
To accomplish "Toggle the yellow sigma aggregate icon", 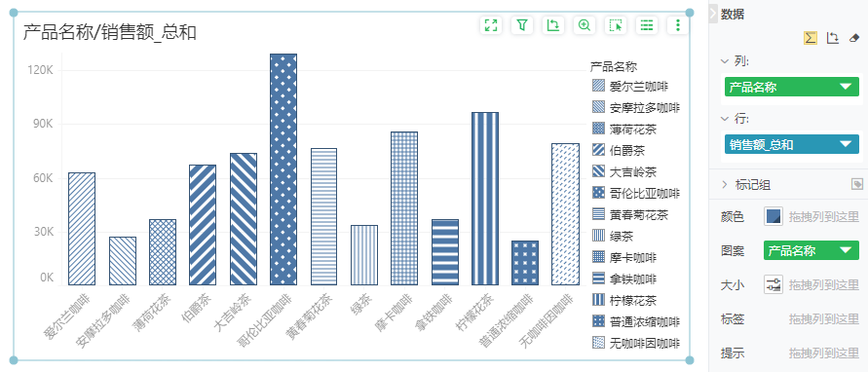I will tap(811, 38).
